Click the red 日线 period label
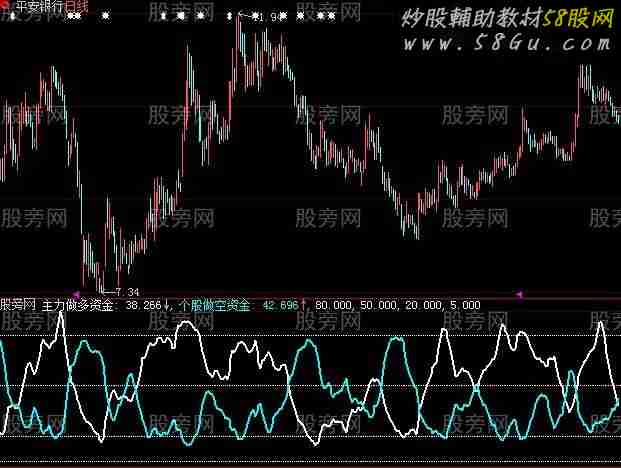Viewport: 621px width, 468px height. 76,7
